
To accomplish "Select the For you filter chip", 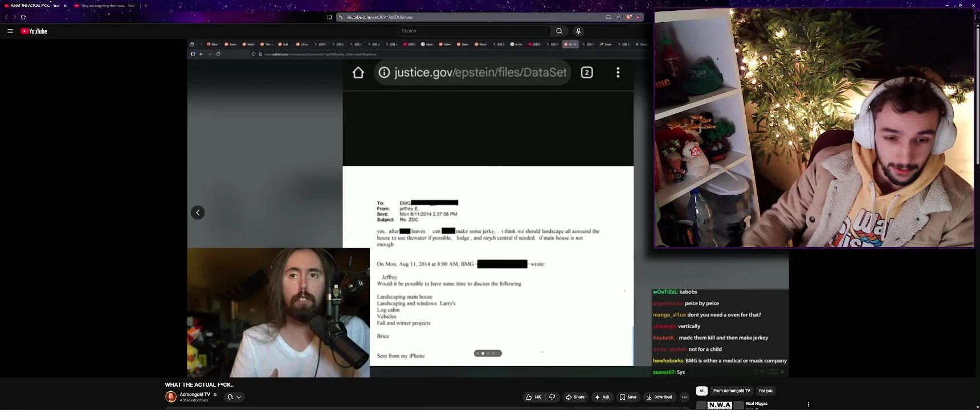I will pyautogui.click(x=766, y=391).
